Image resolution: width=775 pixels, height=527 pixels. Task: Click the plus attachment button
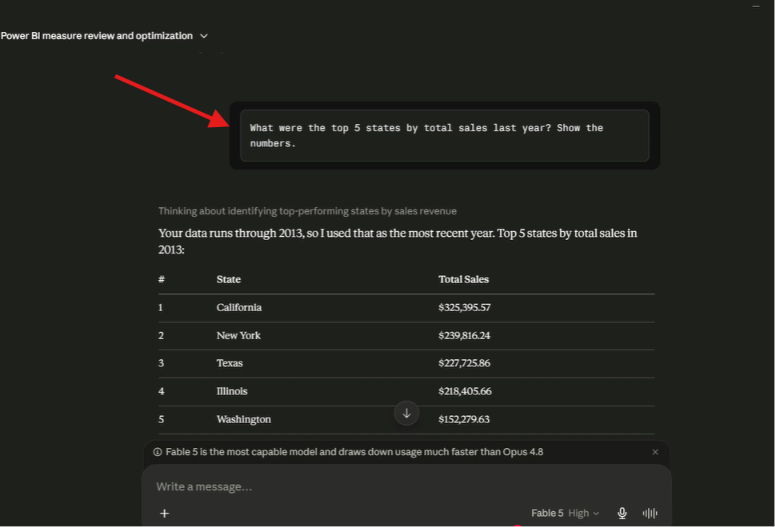pos(165,513)
